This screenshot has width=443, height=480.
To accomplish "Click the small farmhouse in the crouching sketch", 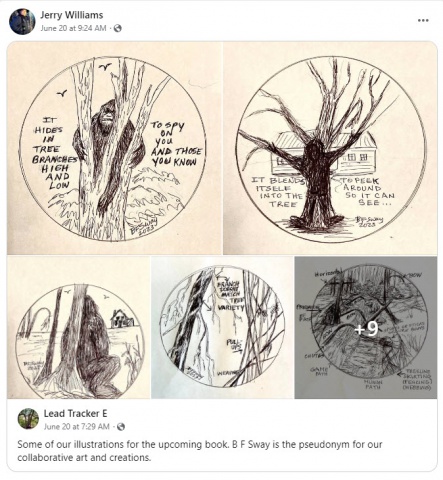I will (122, 318).
